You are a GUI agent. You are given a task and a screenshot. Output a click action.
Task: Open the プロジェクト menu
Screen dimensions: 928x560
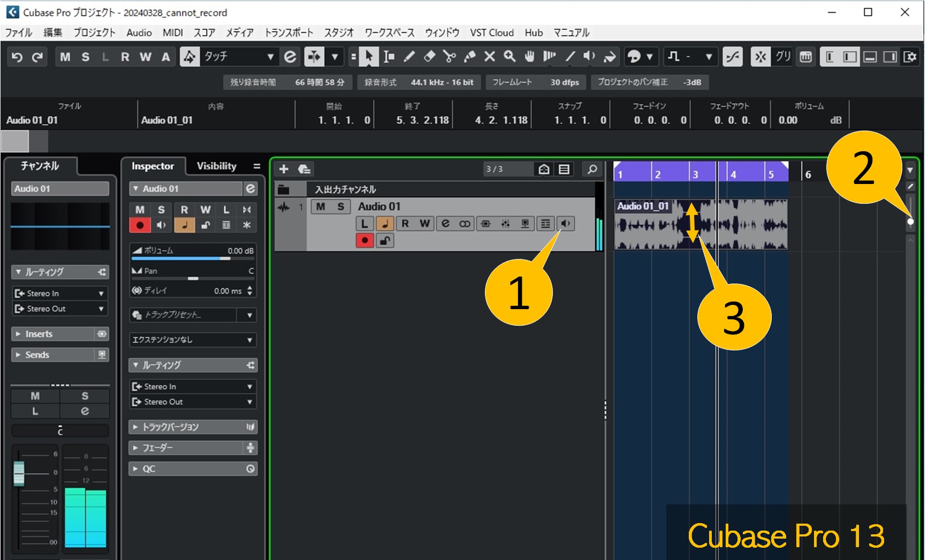tap(94, 33)
